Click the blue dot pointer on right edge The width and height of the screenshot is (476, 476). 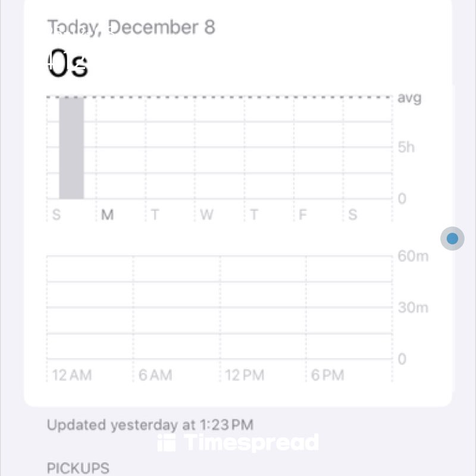[x=452, y=239]
